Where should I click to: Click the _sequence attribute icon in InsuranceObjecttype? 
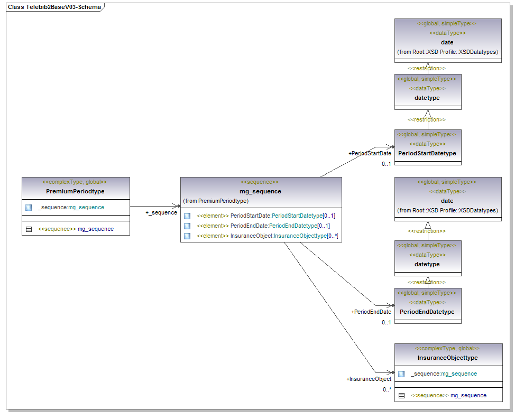(401, 374)
